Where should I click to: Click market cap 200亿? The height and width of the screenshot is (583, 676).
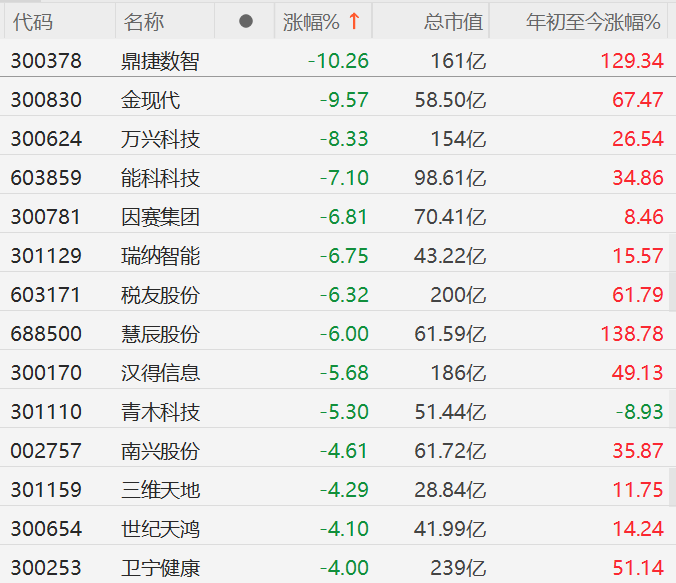[x=458, y=295]
